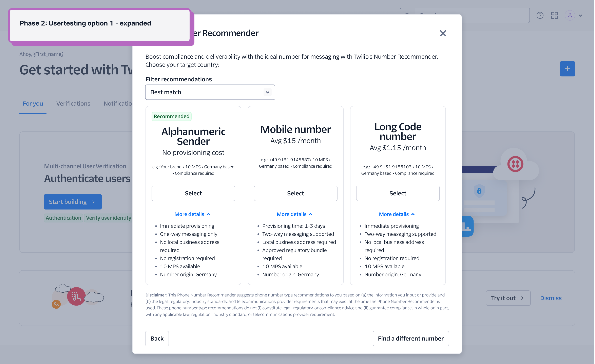595x364 pixels.
Task: Open the product grid switcher icon
Action: [x=554, y=15]
